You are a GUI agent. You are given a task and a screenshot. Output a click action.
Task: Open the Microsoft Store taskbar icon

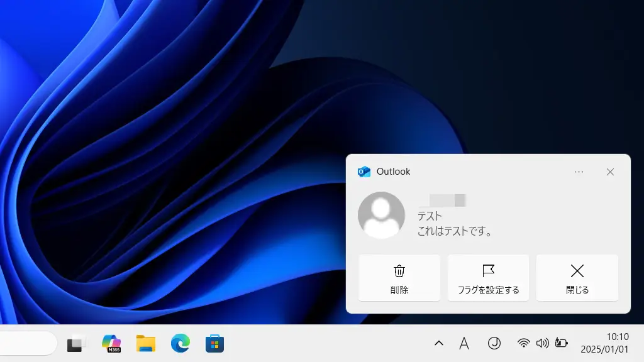214,343
